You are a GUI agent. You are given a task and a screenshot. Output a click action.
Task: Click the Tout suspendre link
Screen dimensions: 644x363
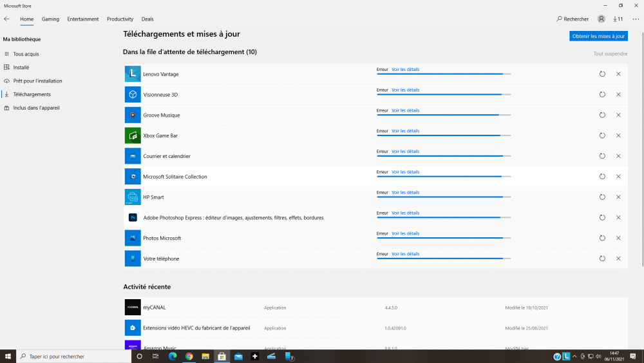[610, 54]
